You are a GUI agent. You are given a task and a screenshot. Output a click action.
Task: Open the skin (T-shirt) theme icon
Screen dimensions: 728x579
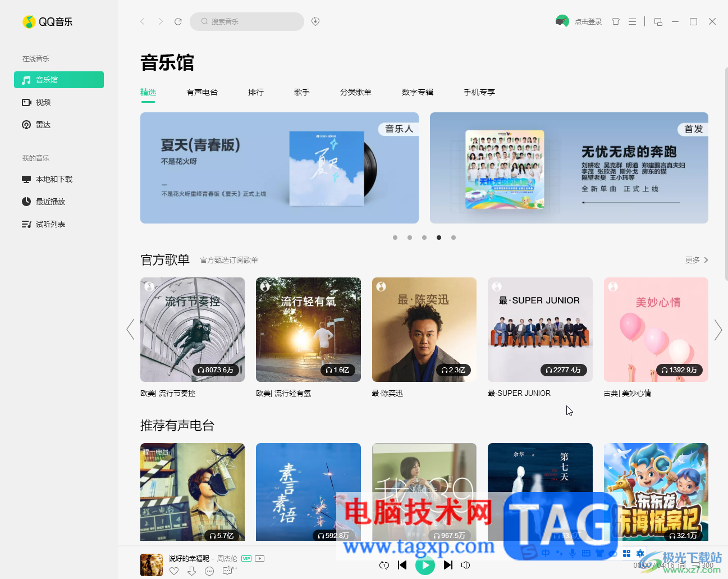pos(616,21)
